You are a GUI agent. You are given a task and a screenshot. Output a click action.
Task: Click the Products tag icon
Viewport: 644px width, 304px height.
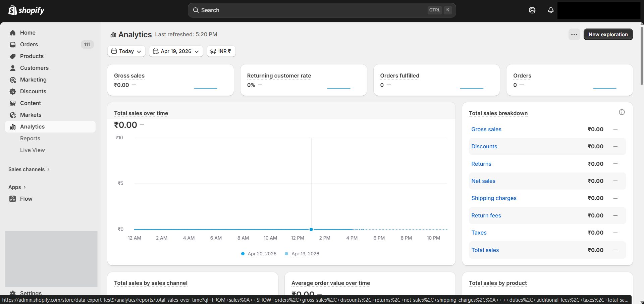[x=13, y=56]
